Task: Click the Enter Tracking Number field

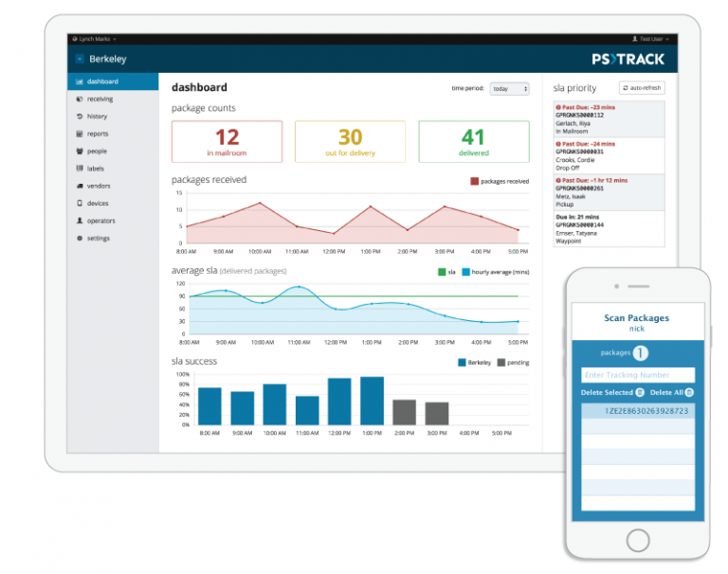Action: pos(637,375)
